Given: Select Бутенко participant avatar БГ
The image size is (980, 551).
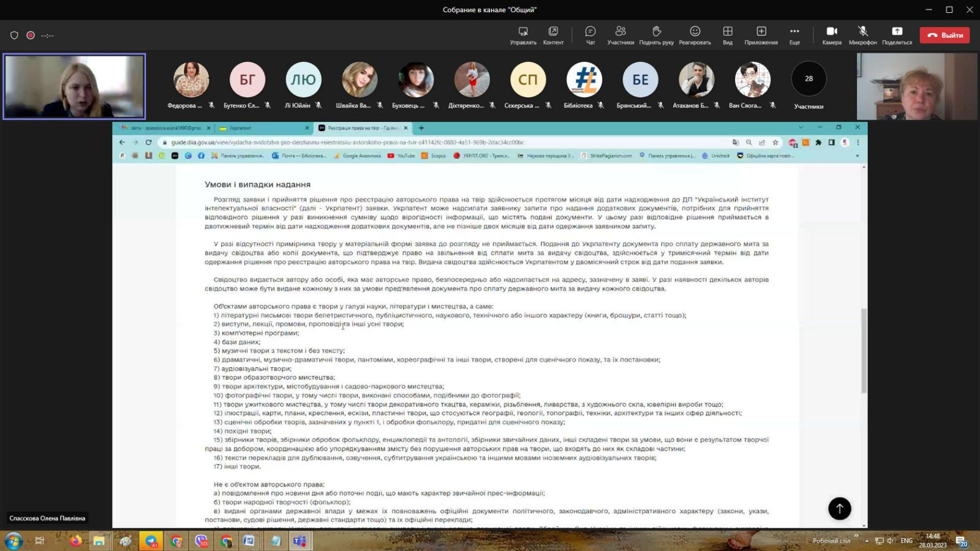Looking at the screenshot, I should point(247,79).
